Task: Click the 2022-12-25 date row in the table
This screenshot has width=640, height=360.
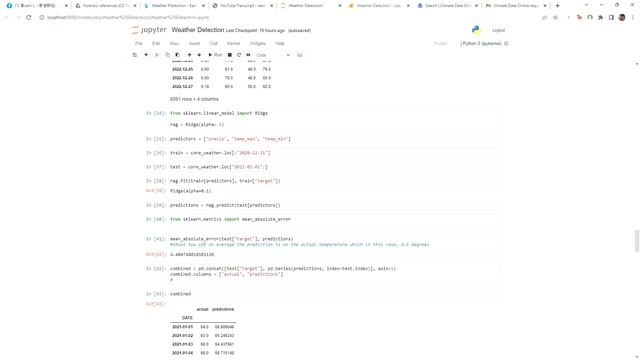Action: 221,69
